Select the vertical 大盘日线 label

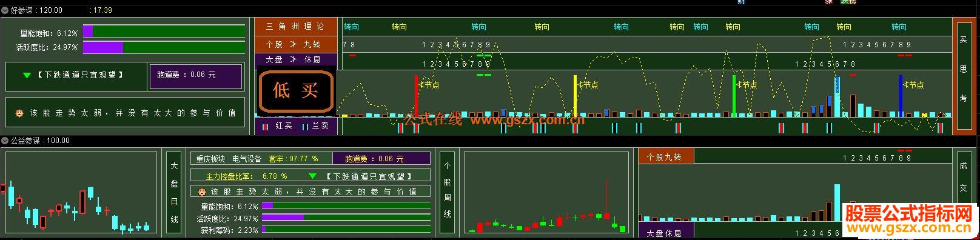click(174, 192)
